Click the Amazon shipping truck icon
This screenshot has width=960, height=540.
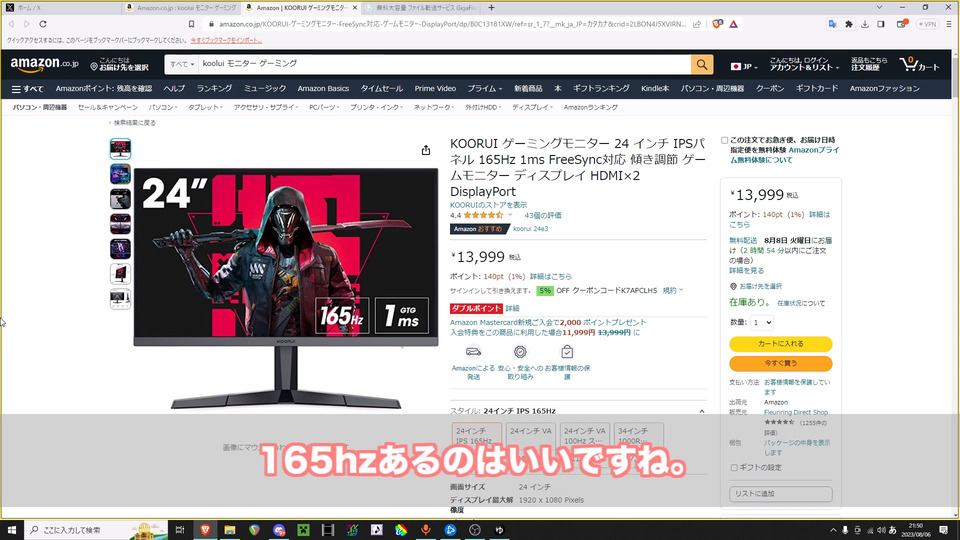473,352
